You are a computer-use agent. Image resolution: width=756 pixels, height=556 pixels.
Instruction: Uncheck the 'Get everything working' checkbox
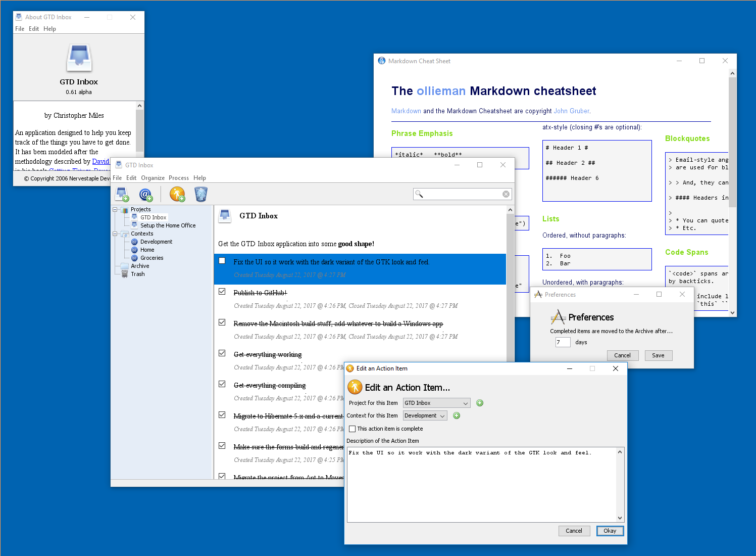pyautogui.click(x=222, y=353)
